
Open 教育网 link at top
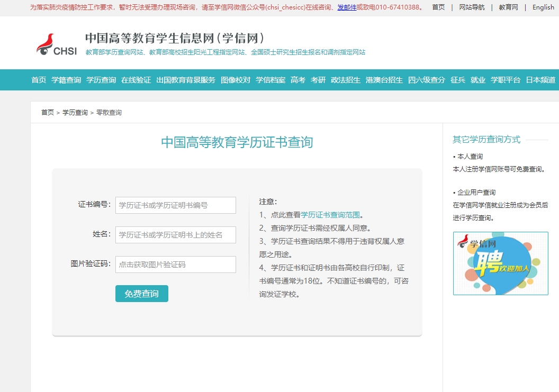[x=508, y=7]
